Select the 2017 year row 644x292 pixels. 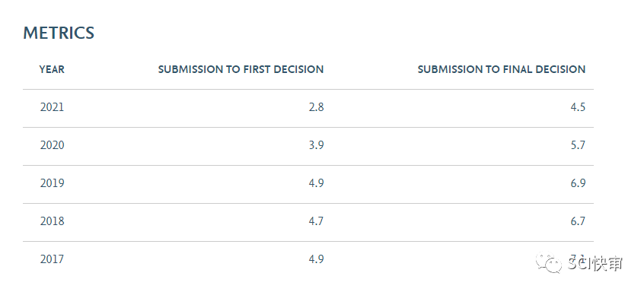tap(308, 259)
